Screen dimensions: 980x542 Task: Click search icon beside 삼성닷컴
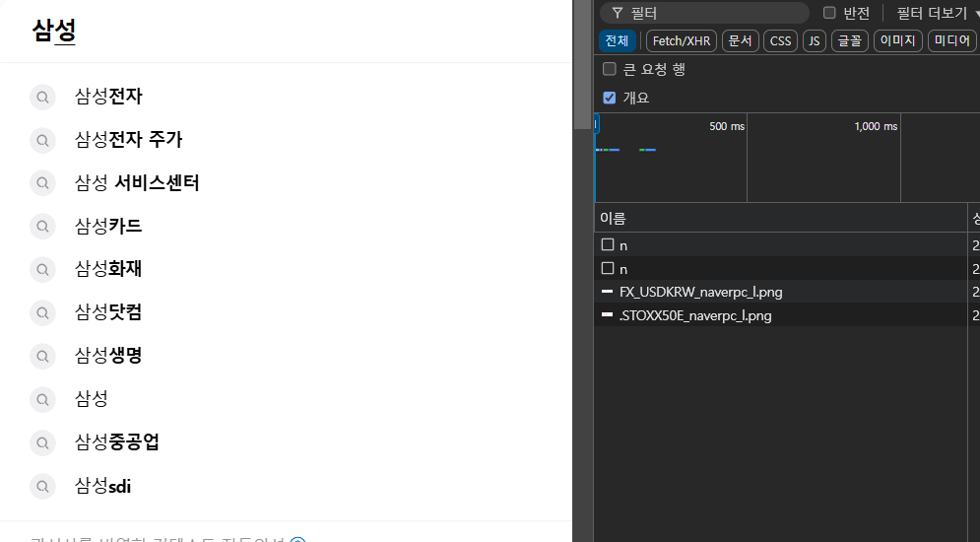click(x=42, y=312)
